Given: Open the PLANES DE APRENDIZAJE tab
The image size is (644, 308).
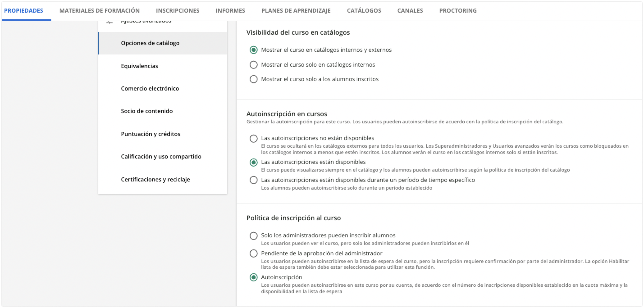Looking at the screenshot, I should [295, 11].
